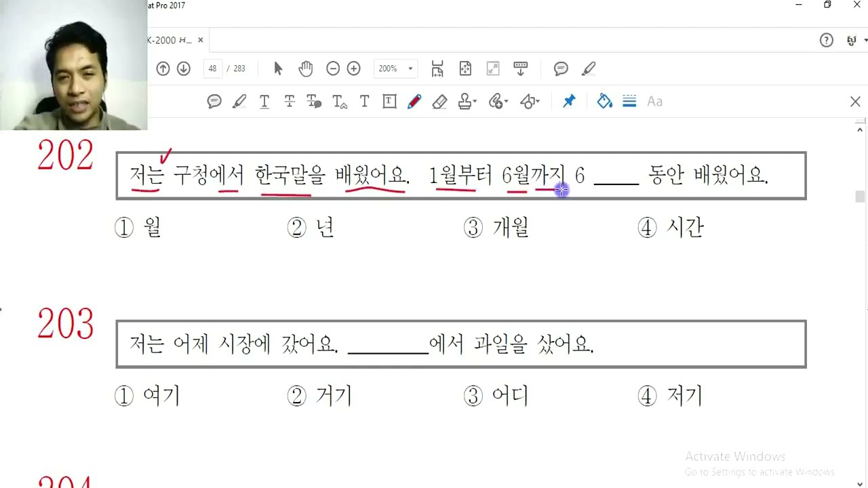Activate the Selection arrow tool
The image size is (868, 488).
(278, 68)
